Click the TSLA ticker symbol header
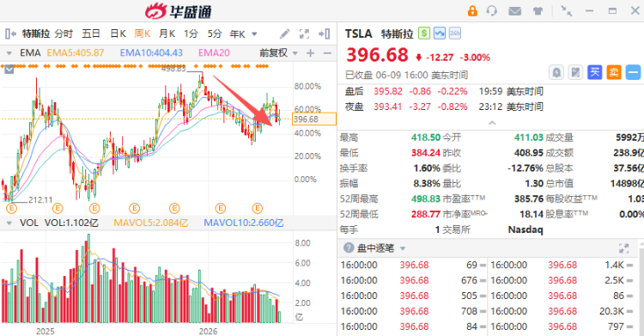This screenshot has height=336, width=644. coord(358,34)
